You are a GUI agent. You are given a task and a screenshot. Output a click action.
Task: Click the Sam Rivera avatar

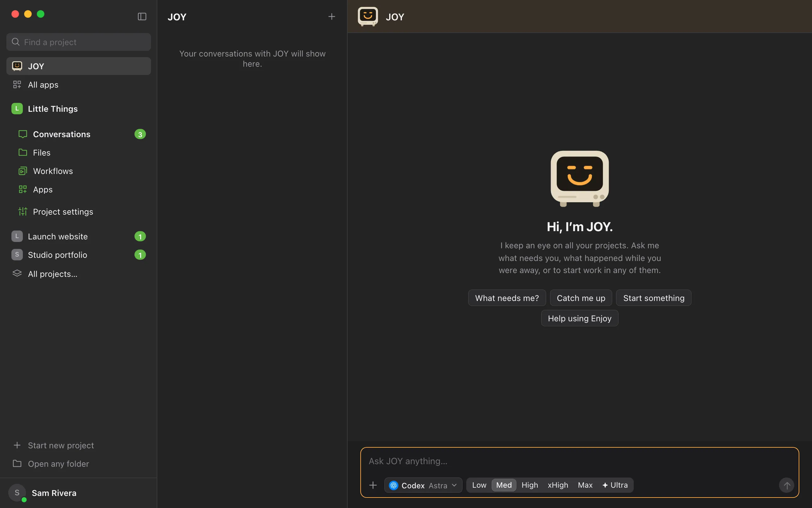click(17, 493)
